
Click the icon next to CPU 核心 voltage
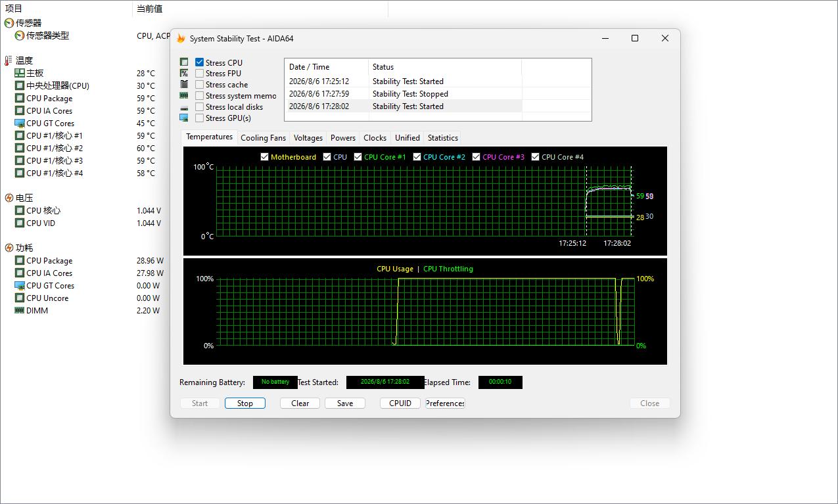click(x=20, y=210)
